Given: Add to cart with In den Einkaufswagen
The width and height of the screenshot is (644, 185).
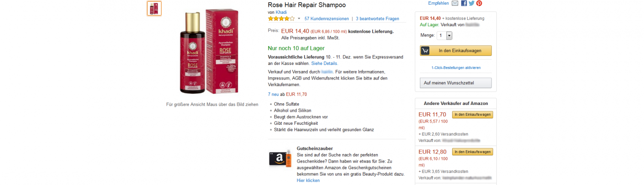Looking at the screenshot, I should click(456, 51).
